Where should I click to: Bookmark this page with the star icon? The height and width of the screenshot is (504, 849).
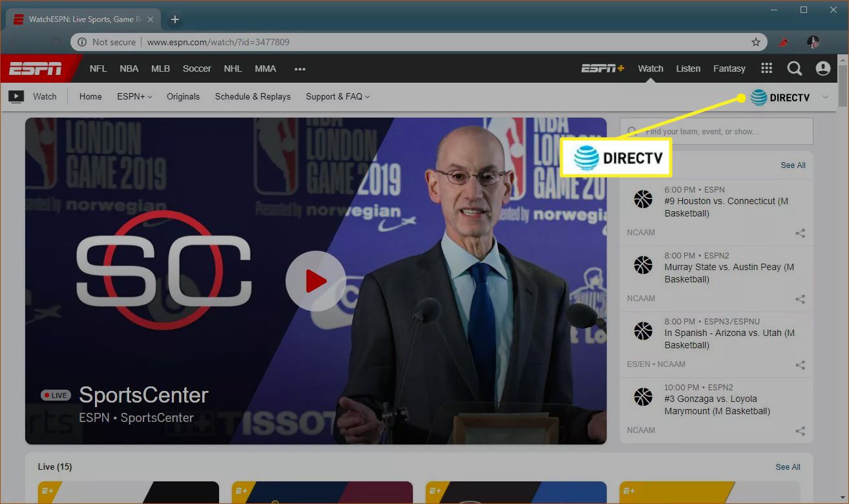point(755,42)
